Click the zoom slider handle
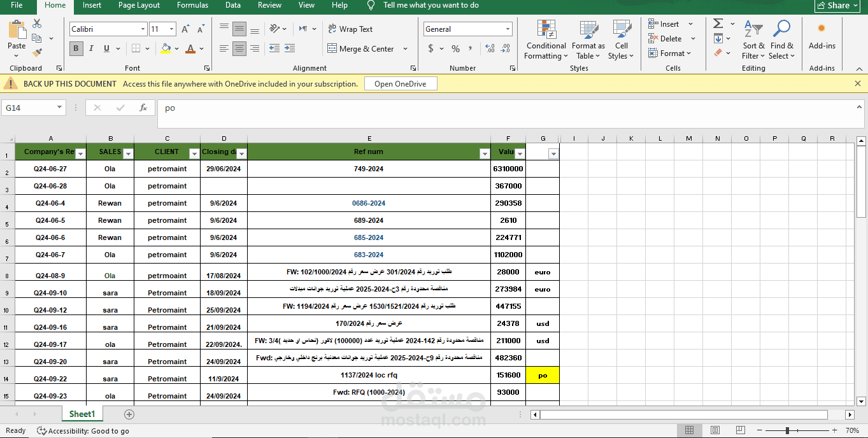Screen dimensions: 868x438 [x=788, y=430]
